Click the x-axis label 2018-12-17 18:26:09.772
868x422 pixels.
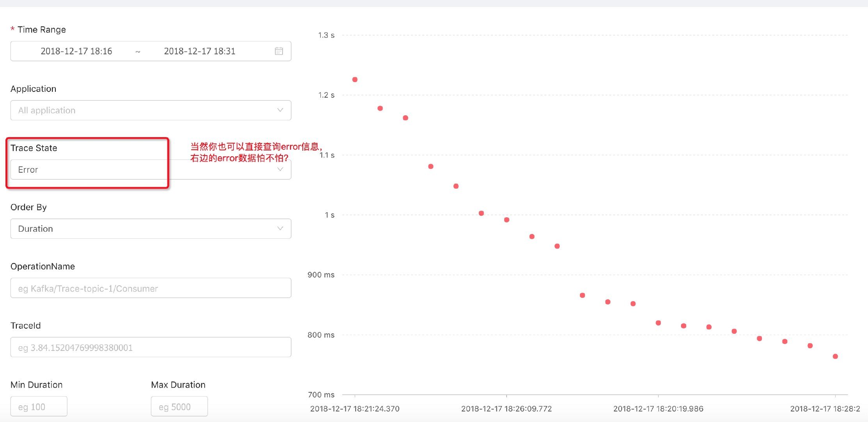(506, 409)
